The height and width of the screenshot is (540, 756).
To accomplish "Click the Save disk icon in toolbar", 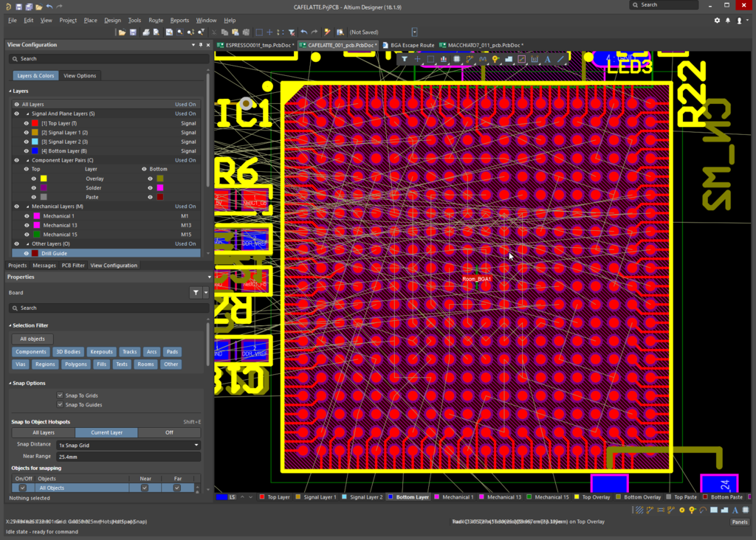I will [x=133, y=32].
